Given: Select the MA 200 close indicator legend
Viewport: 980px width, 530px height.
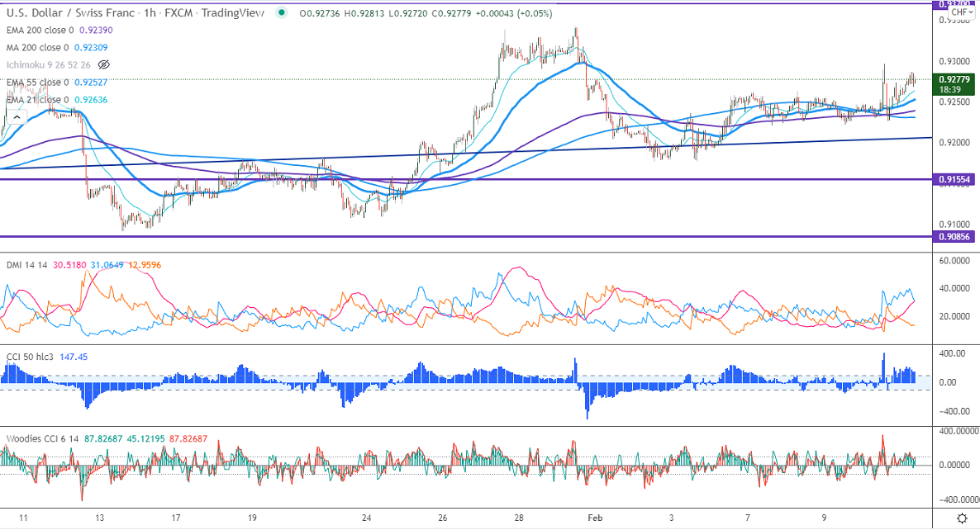Looking at the screenshot, I should 37,47.
